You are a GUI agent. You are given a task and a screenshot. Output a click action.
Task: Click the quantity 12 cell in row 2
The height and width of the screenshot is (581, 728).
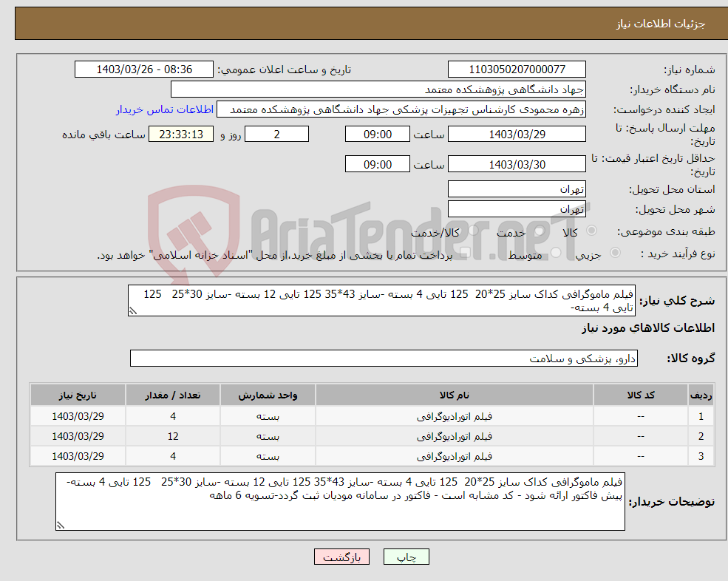pyautogui.click(x=173, y=437)
